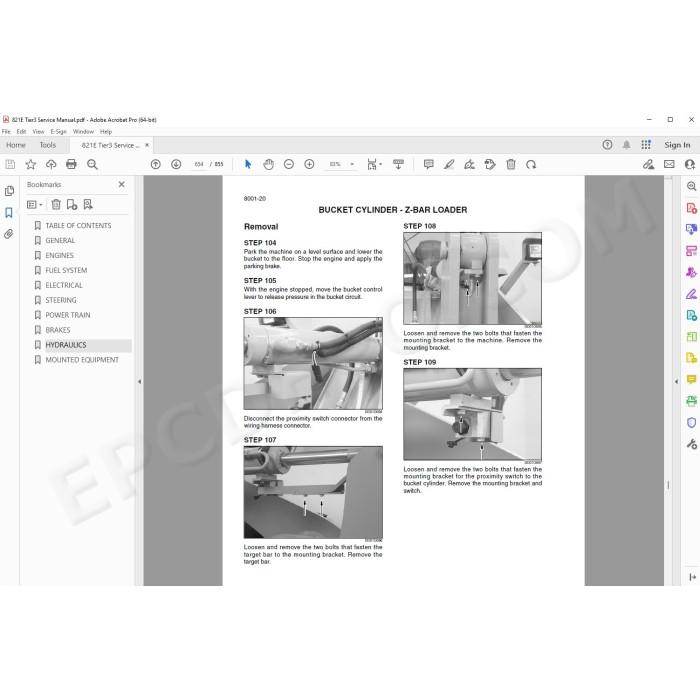Send file by email envelope icon
This screenshot has width=700, height=700.
coord(669,164)
